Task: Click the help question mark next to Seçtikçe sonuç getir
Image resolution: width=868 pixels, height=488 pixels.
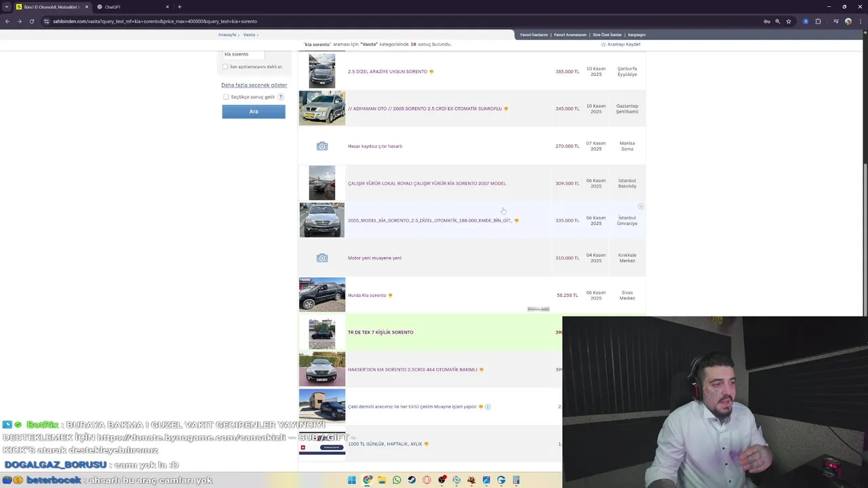Action: point(280,97)
